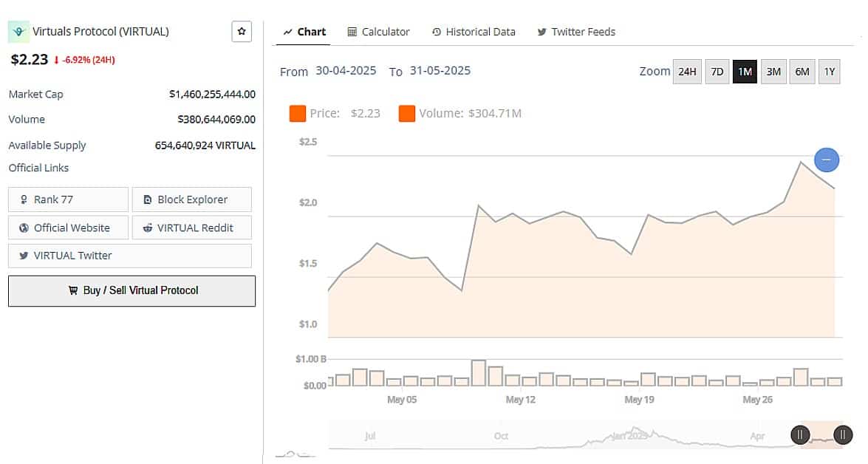The width and height of the screenshot is (868, 464).
Task: Select the volume value $380,644,069.00
Action: 216,119
